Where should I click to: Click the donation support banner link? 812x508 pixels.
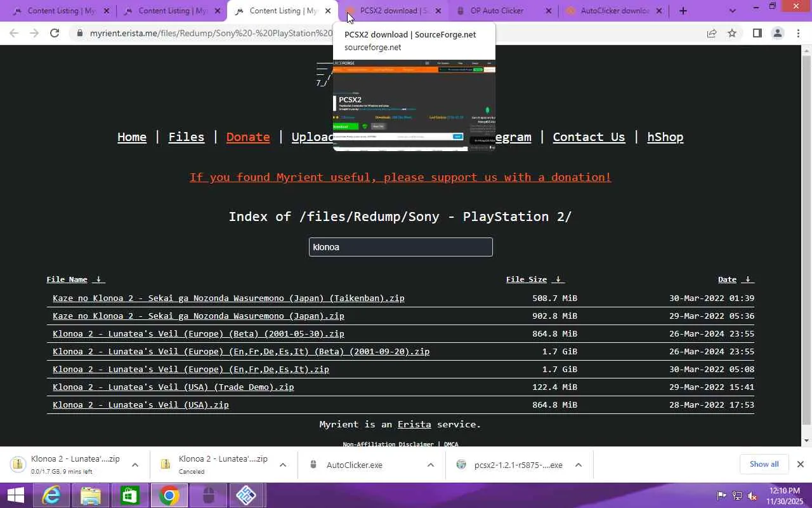(400, 177)
